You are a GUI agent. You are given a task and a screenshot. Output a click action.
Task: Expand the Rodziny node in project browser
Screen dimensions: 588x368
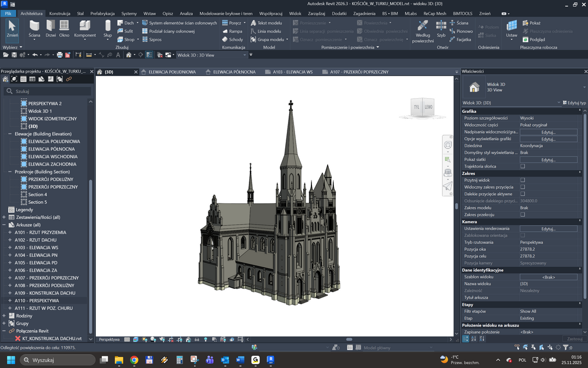pyautogui.click(x=4, y=316)
